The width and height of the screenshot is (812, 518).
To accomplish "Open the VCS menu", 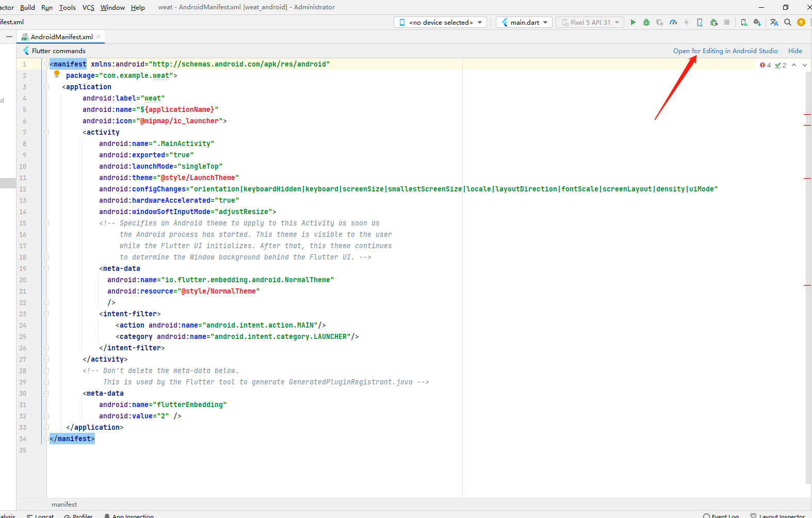I will (88, 7).
